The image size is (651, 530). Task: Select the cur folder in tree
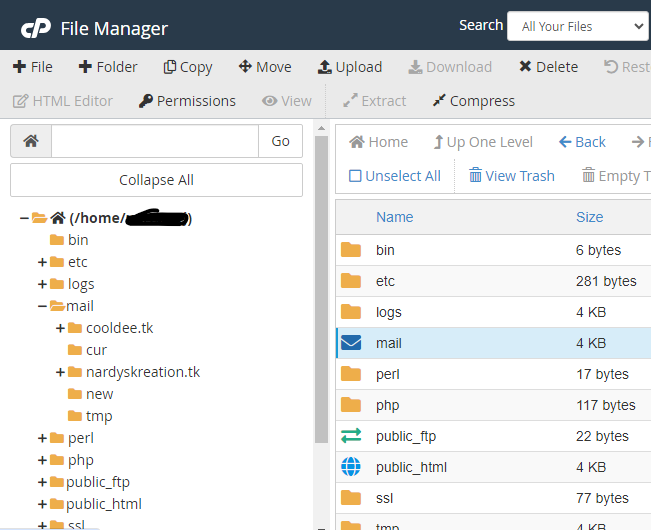(96, 350)
